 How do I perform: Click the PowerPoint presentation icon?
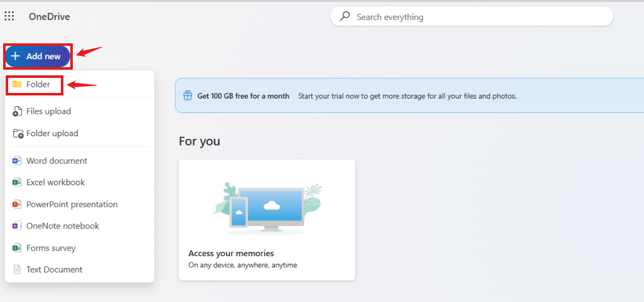click(17, 204)
